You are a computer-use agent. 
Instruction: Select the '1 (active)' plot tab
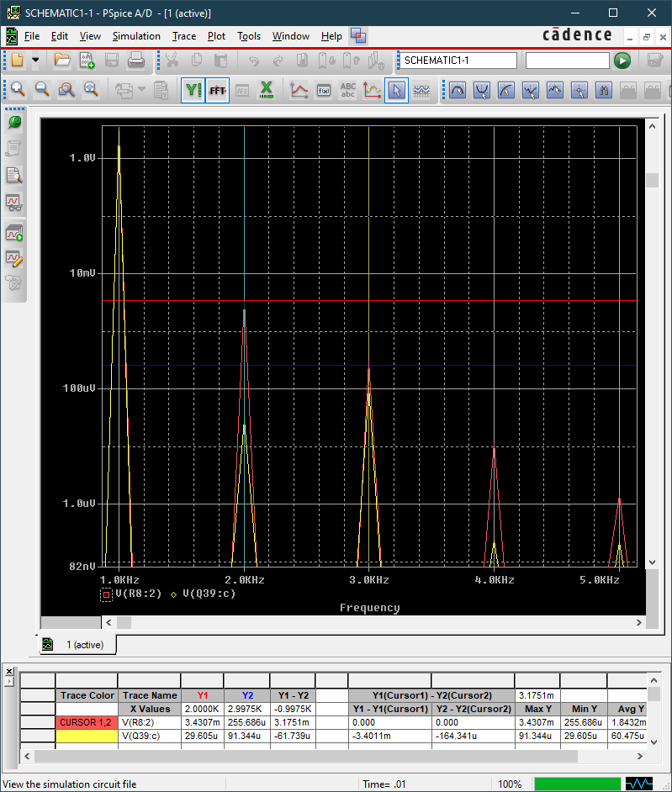coord(84,645)
